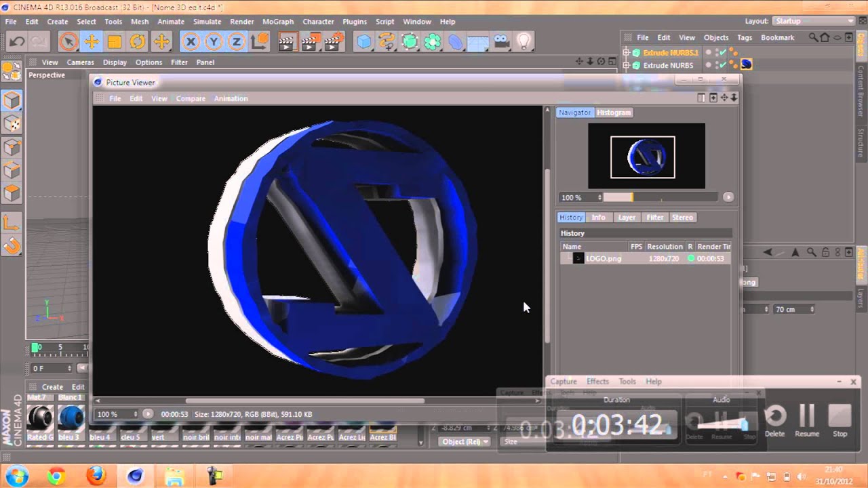Image resolution: width=868 pixels, height=488 pixels.
Task: Select the Scale tool
Action: (x=114, y=42)
